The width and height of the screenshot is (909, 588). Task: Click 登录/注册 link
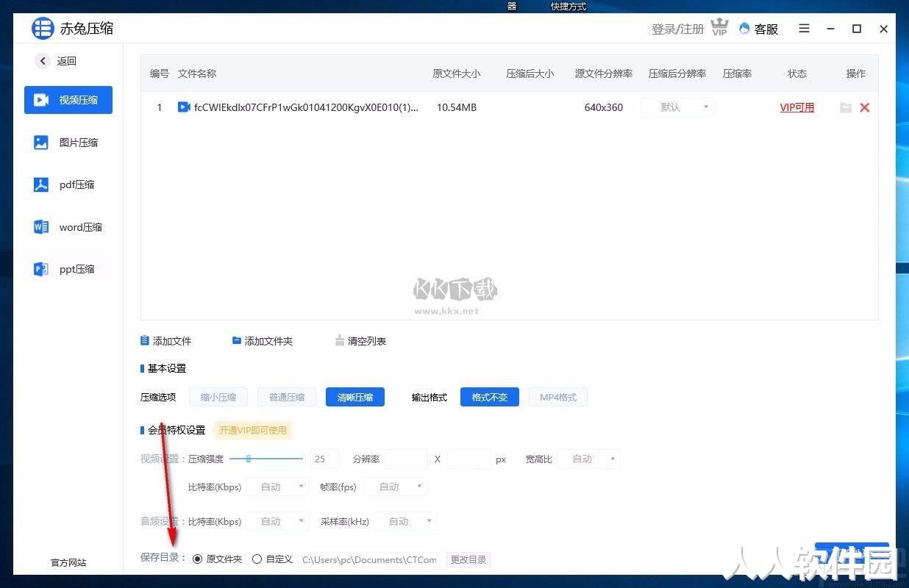[677, 29]
